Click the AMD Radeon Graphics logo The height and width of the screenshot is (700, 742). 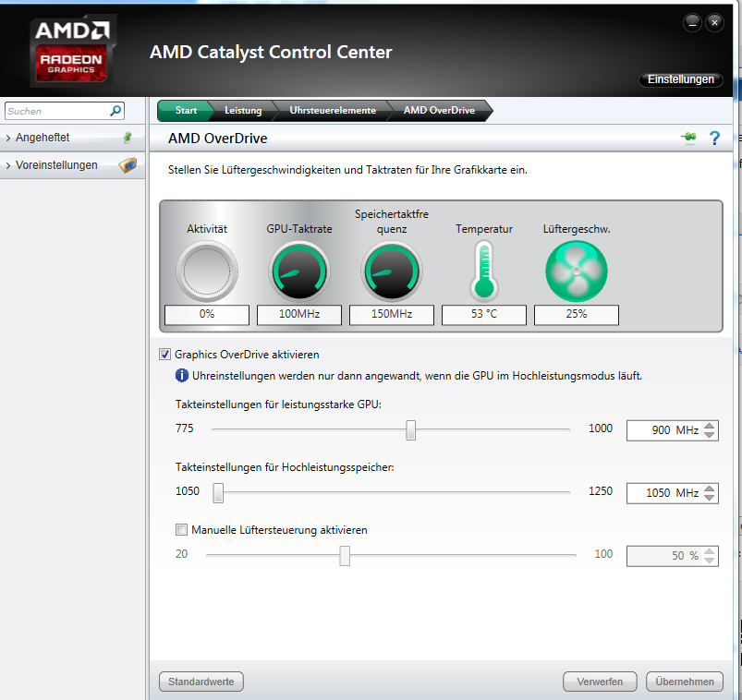73,52
